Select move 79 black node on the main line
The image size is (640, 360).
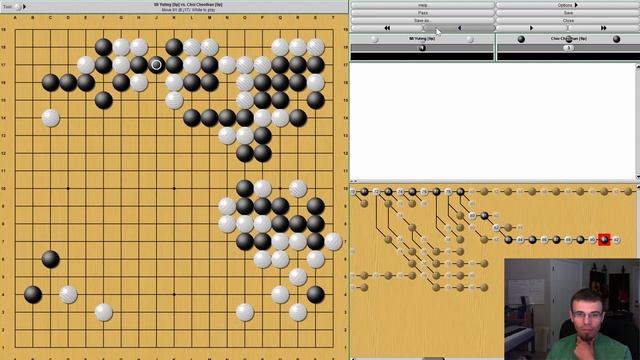[460, 191]
